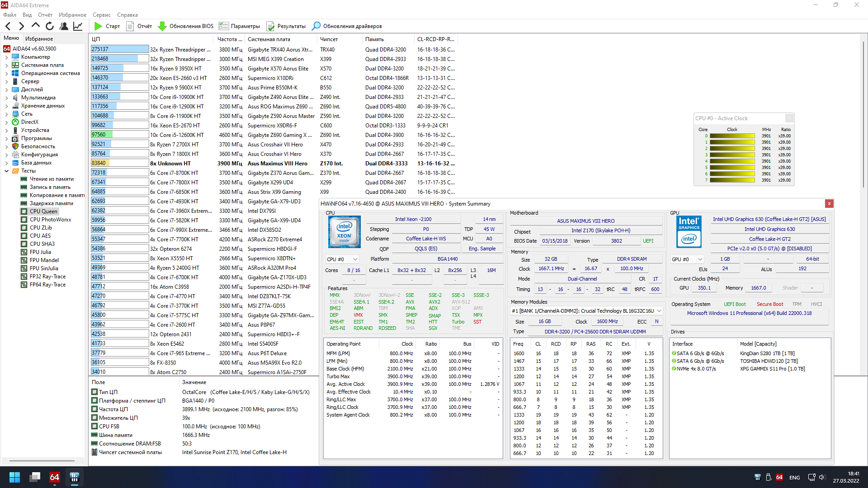Screen dimensions: 868x488
Task: Toggle checkbox next to CPU FSB
Action: (94, 427)
